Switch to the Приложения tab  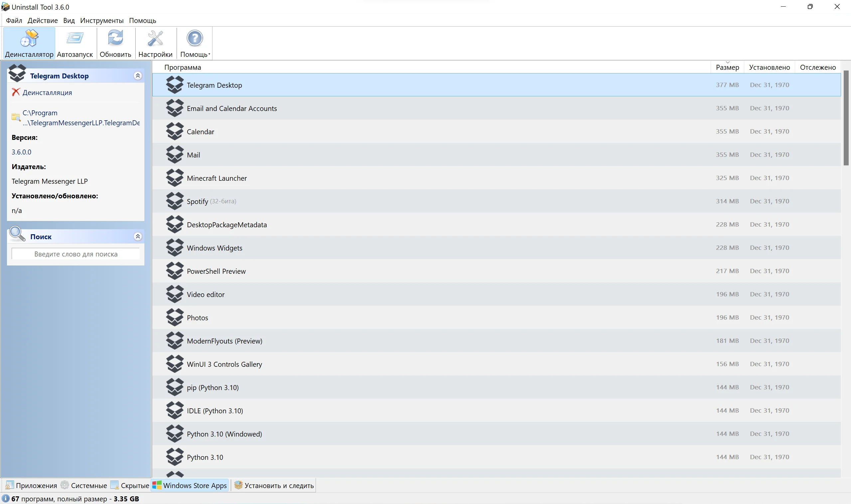tap(31, 485)
